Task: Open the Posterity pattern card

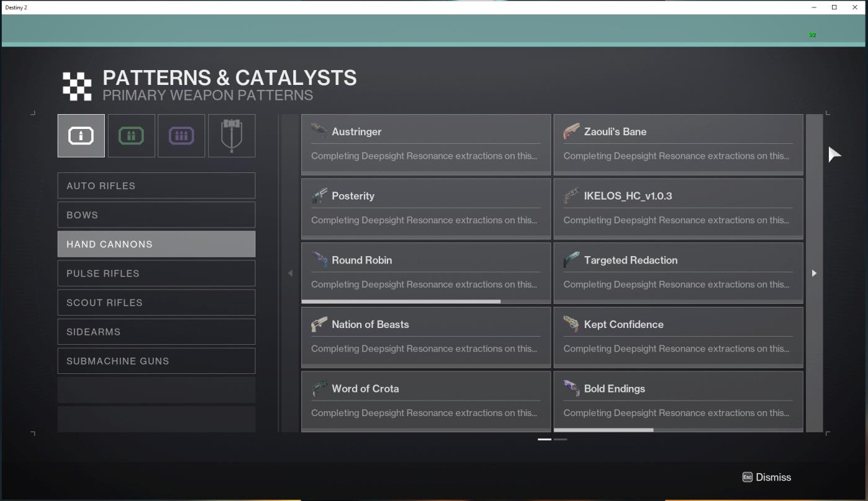Action: click(426, 209)
